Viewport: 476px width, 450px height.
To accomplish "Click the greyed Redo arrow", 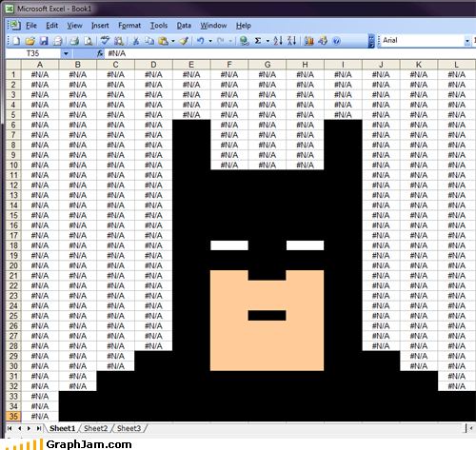I will click(x=221, y=41).
